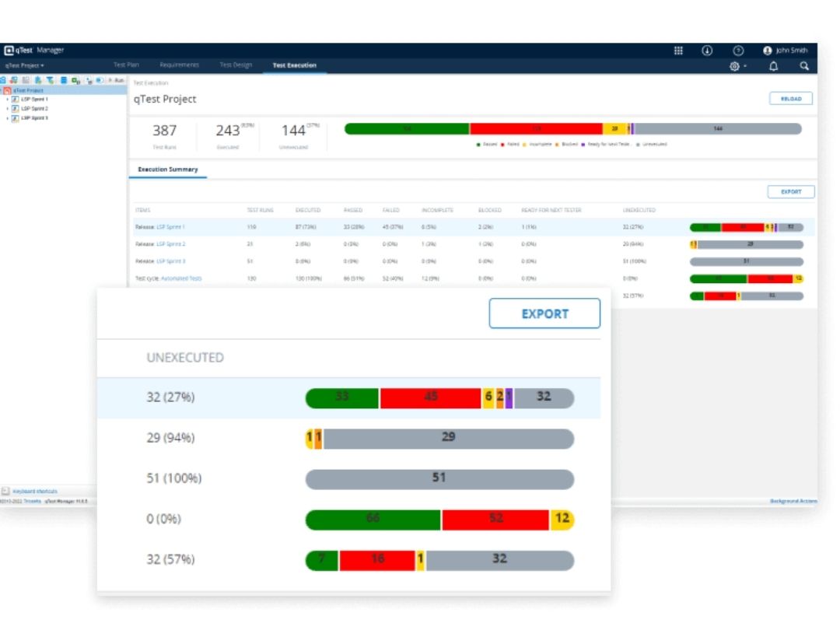Screen dimensions: 840x630
Task: Click the READY FOR NEXT TESTER column header
Action: [x=551, y=210]
